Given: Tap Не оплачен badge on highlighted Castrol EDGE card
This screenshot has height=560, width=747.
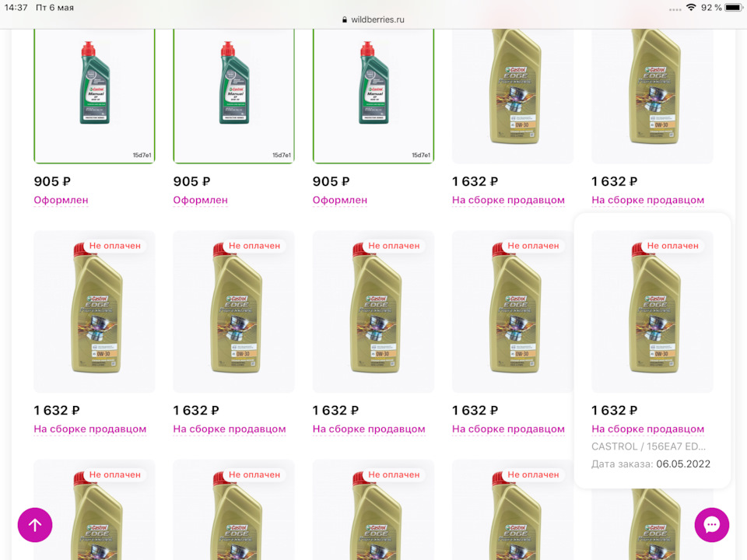Looking at the screenshot, I should click(x=672, y=246).
